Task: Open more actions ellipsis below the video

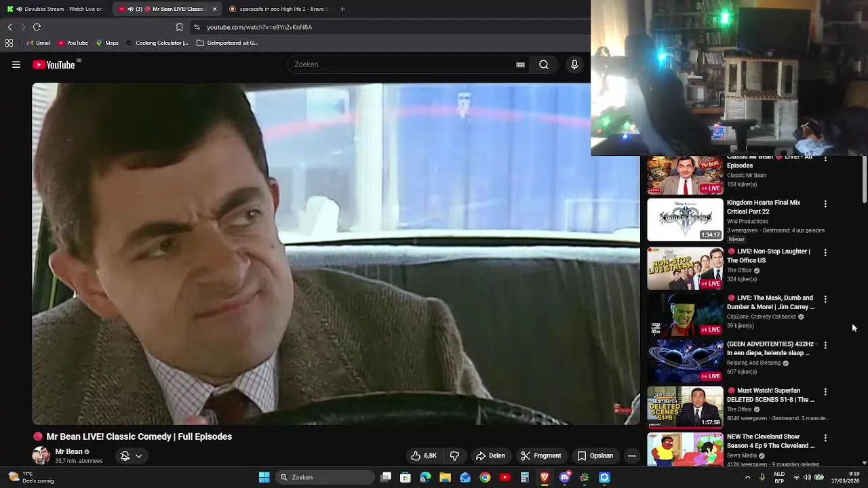Action: [x=632, y=455]
